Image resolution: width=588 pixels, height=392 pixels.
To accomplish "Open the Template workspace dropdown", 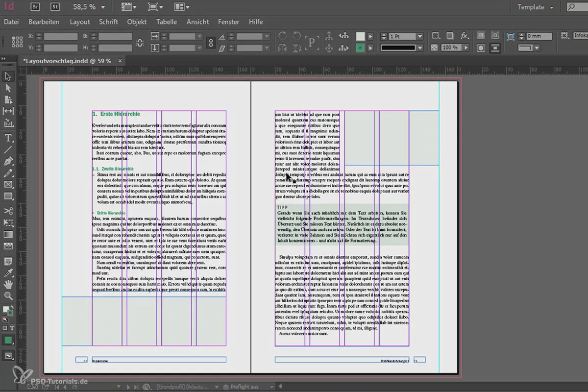I will [535, 7].
